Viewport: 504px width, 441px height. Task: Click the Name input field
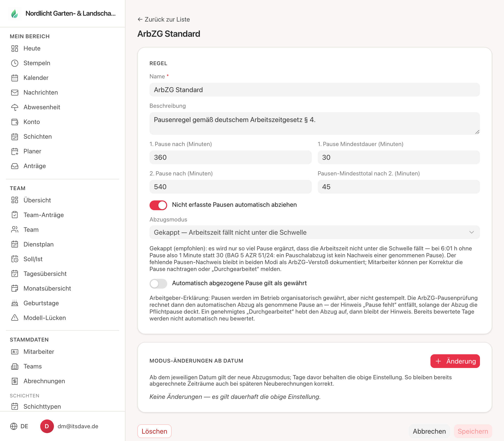click(315, 90)
